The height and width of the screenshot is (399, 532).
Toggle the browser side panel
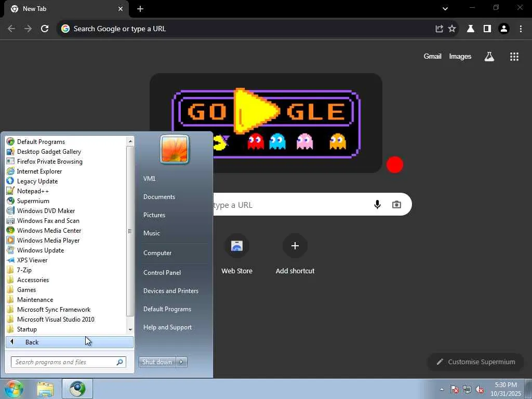click(487, 29)
